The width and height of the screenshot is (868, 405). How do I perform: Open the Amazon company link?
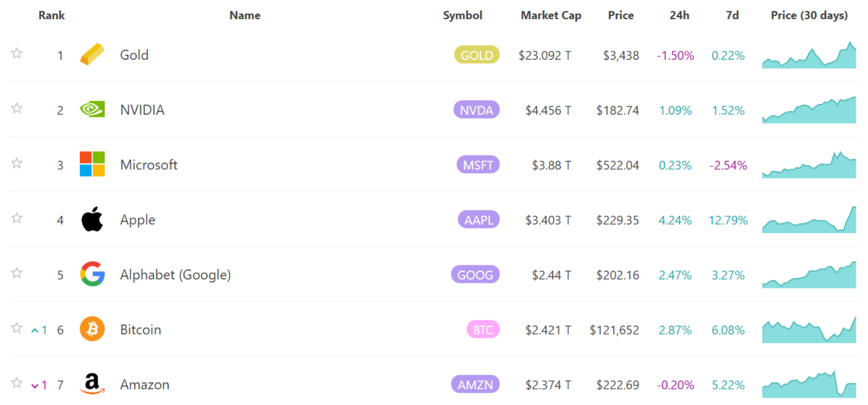pos(144,384)
